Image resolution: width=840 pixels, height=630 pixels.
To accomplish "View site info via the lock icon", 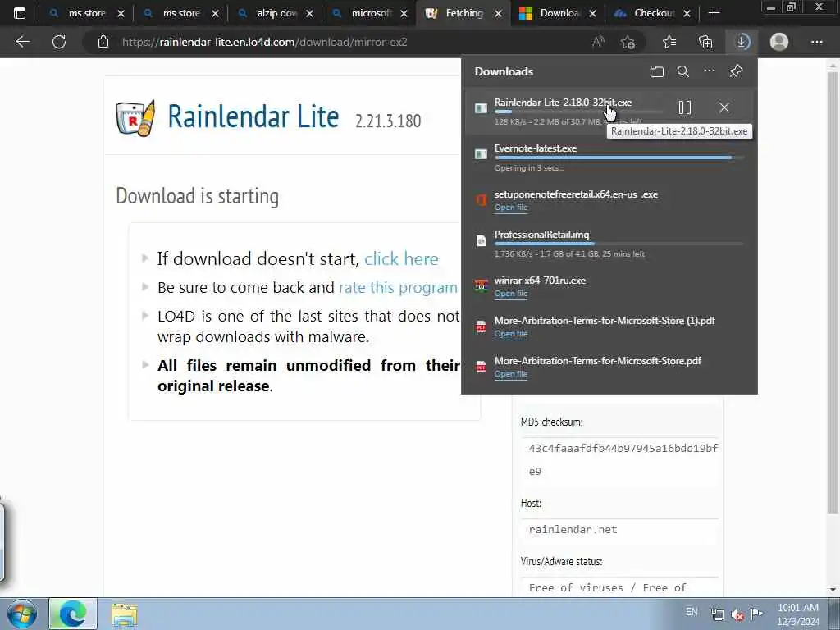I will (x=103, y=42).
